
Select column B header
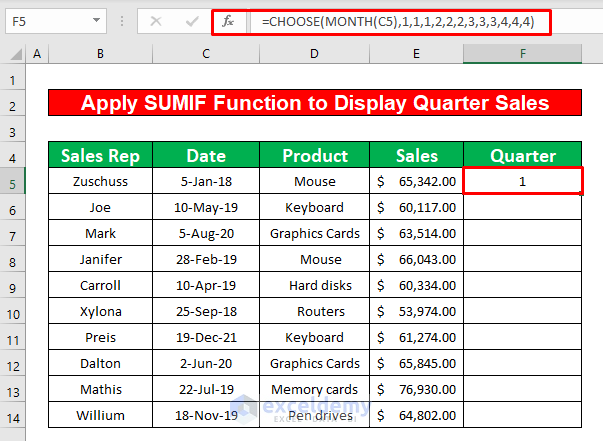coord(100,53)
